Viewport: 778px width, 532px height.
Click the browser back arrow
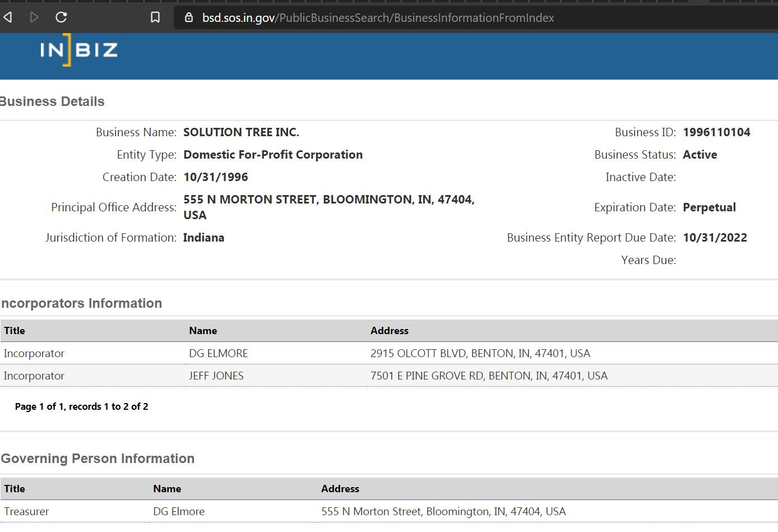click(8, 17)
